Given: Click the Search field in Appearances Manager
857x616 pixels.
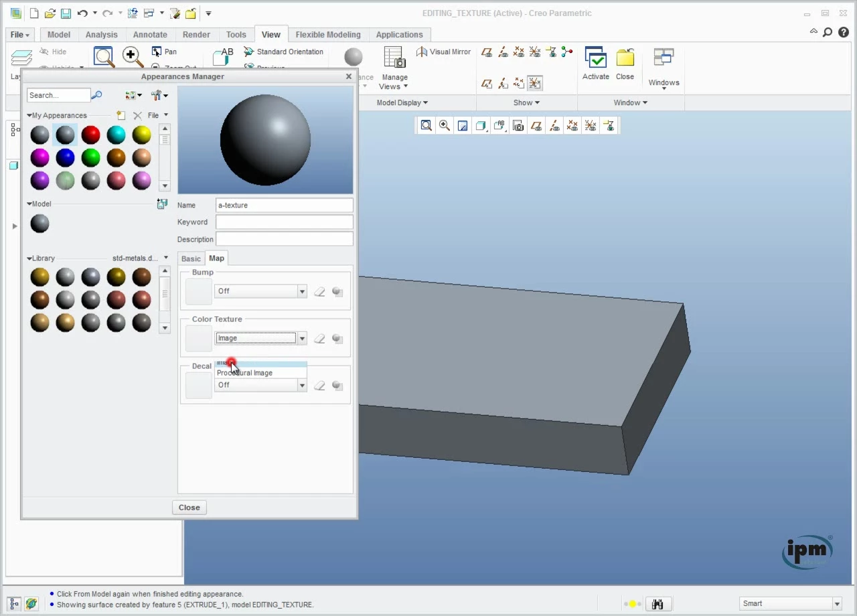Looking at the screenshot, I should (58, 95).
